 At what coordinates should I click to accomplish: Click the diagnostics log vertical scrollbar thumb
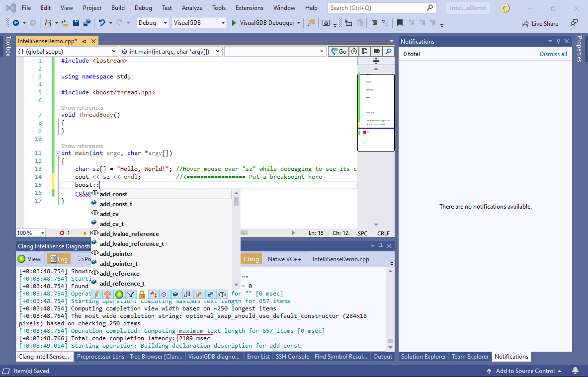click(390, 341)
